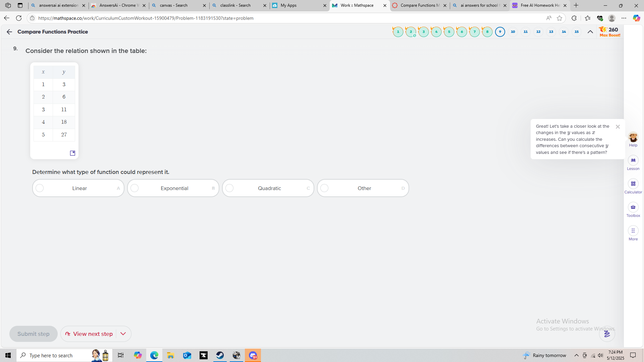Viewport: 644px width, 362px height.
Task: Select the Linear answer option
Action: pyautogui.click(x=78, y=188)
